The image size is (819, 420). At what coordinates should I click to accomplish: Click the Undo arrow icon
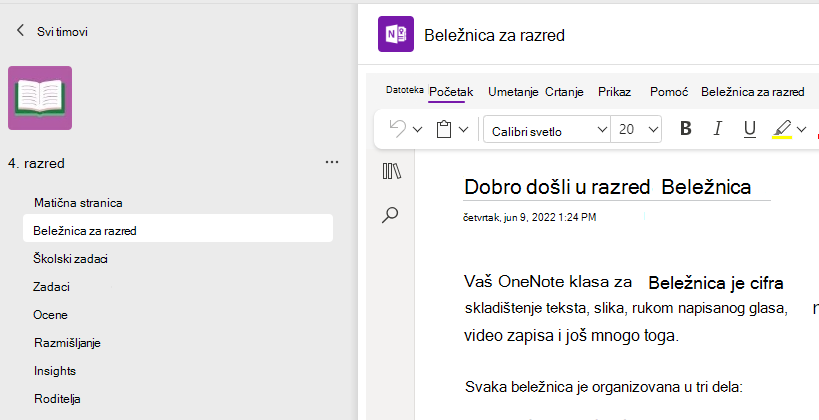397,129
